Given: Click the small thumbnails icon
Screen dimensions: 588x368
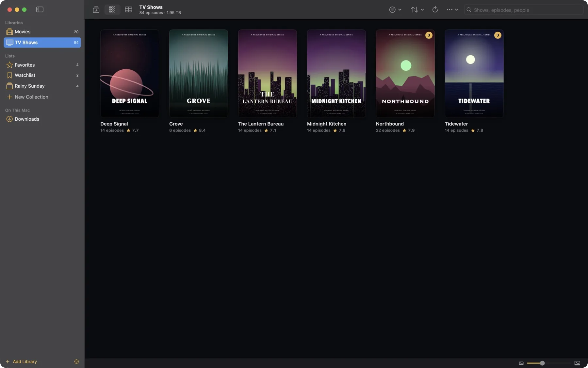Looking at the screenshot, I should click(x=521, y=363).
